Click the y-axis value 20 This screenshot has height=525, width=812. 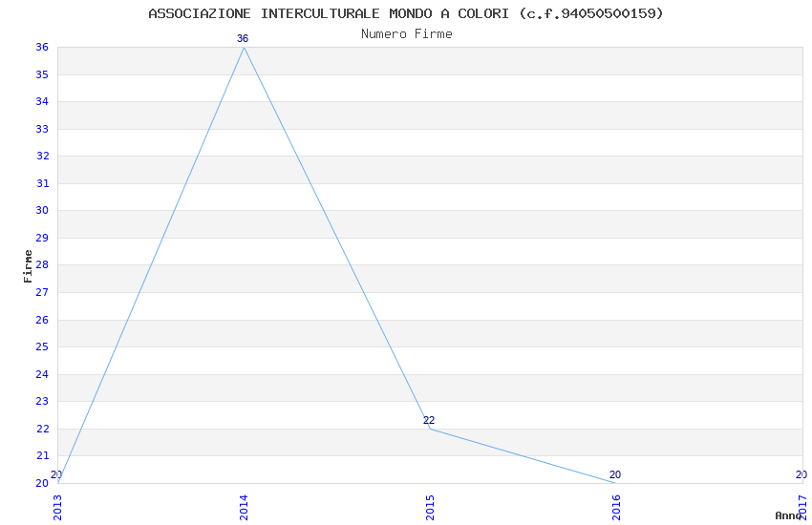tap(42, 483)
